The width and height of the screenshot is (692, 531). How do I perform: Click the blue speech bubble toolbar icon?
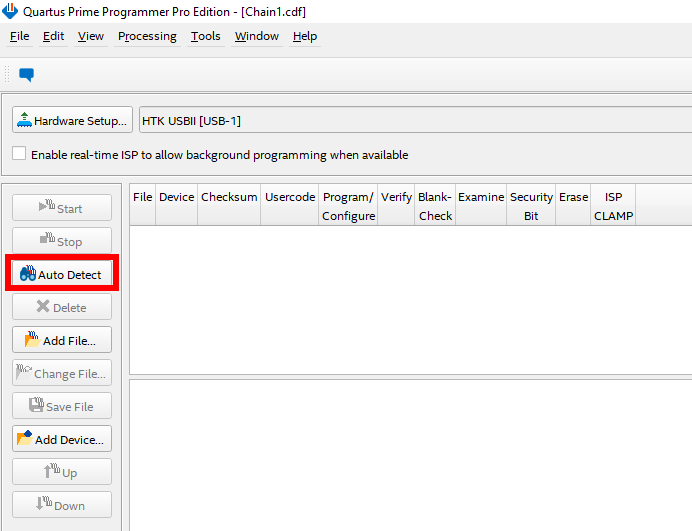coord(26,75)
